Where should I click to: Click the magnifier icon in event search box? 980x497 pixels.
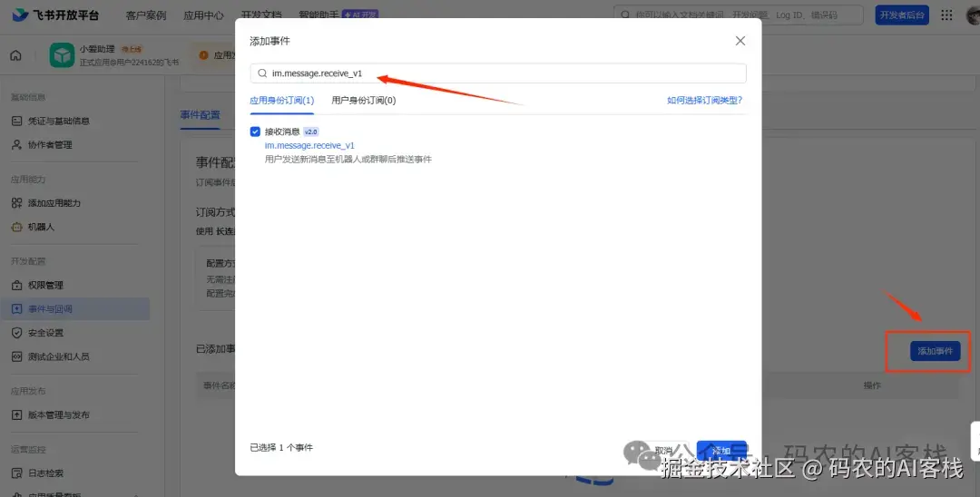[x=262, y=73]
